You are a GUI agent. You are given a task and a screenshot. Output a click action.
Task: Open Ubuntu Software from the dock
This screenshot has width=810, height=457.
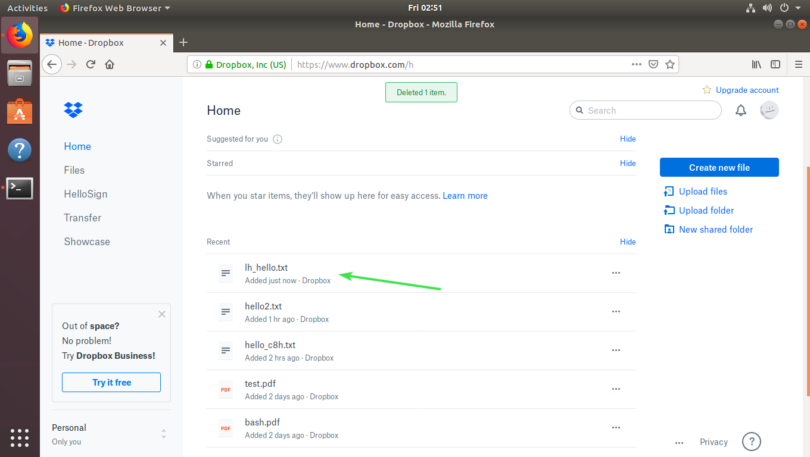(x=20, y=112)
